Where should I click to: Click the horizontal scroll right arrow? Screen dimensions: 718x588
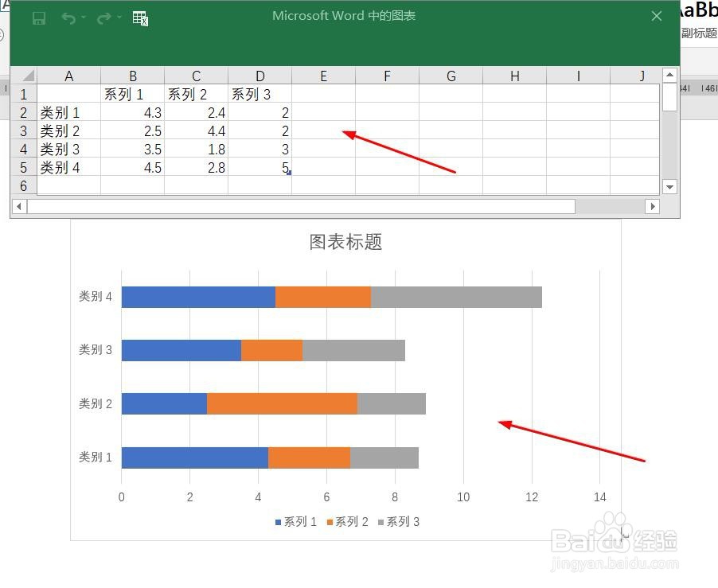pyautogui.click(x=653, y=206)
